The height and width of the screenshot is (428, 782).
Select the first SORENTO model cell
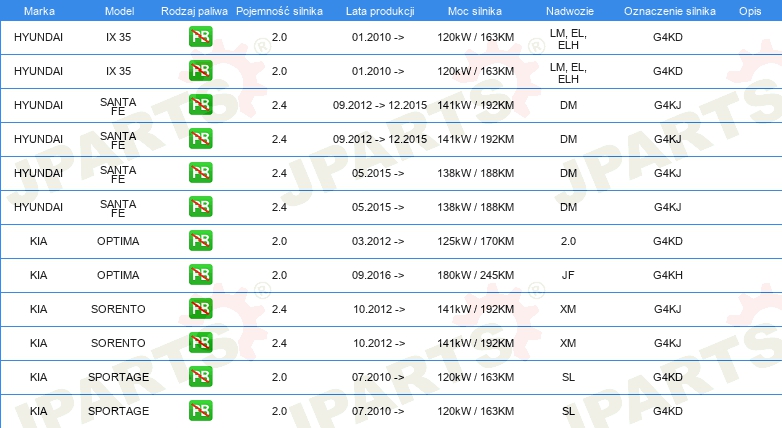(118, 309)
